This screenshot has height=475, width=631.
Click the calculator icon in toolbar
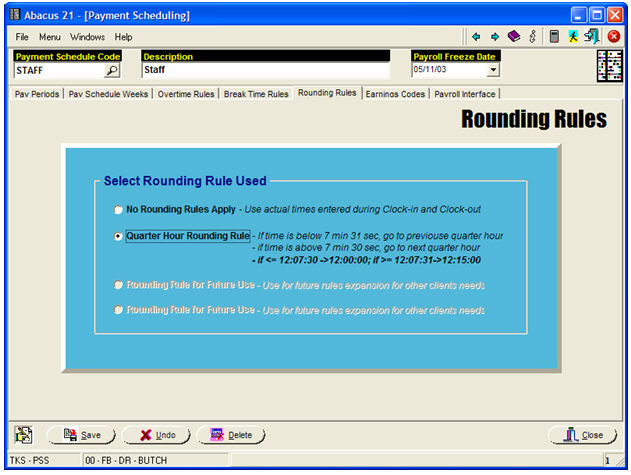[x=553, y=37]
